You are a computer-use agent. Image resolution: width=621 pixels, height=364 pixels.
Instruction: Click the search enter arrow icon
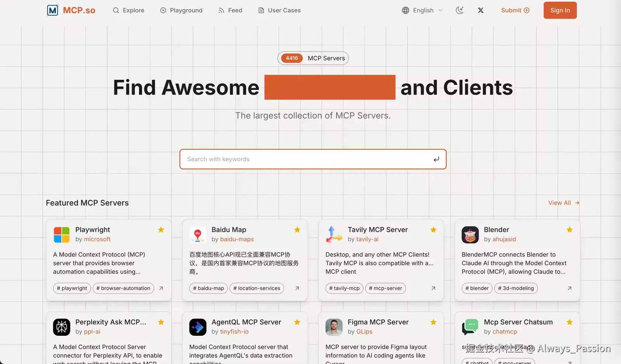point(436,159)
